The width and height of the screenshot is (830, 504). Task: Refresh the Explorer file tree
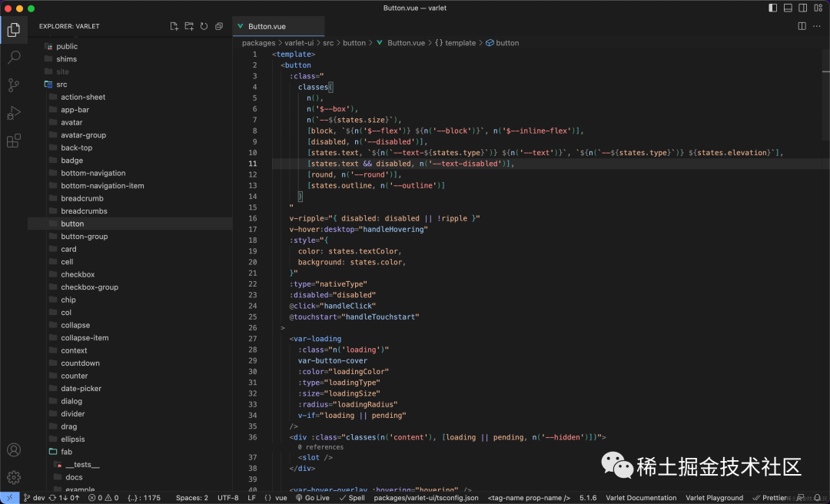point(204,26)
